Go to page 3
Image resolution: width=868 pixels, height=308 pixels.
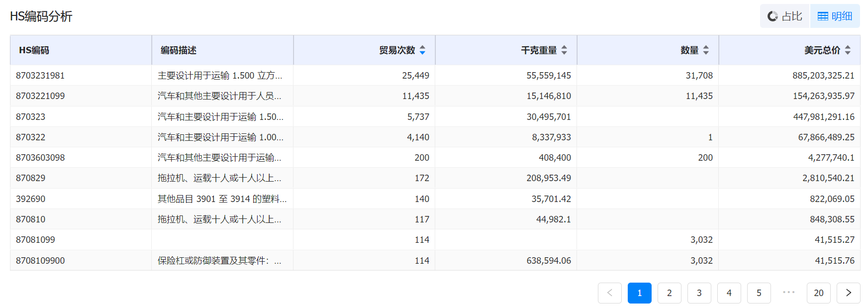699,293
